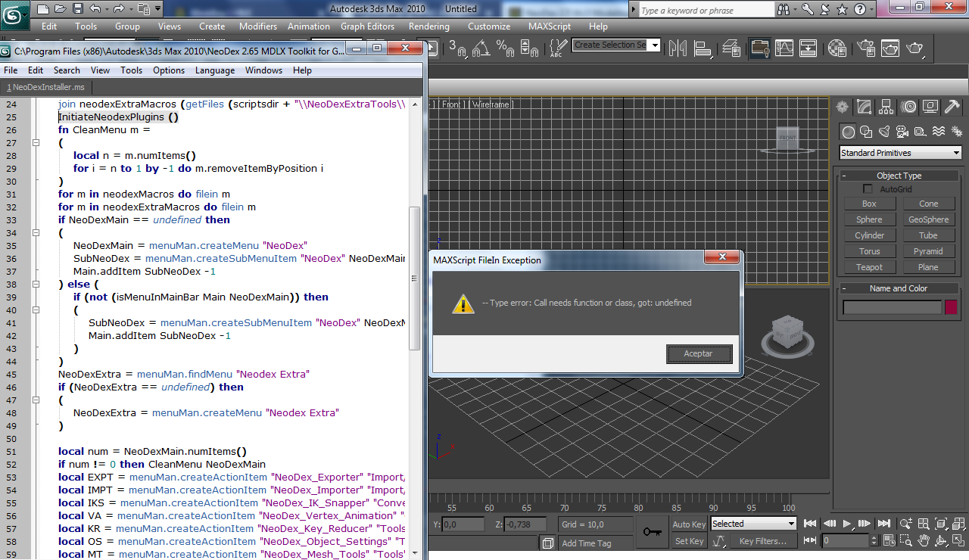Screen dimensions: 969x560
Task: Open the Rendered Frame Window icon
Action: 890,48
